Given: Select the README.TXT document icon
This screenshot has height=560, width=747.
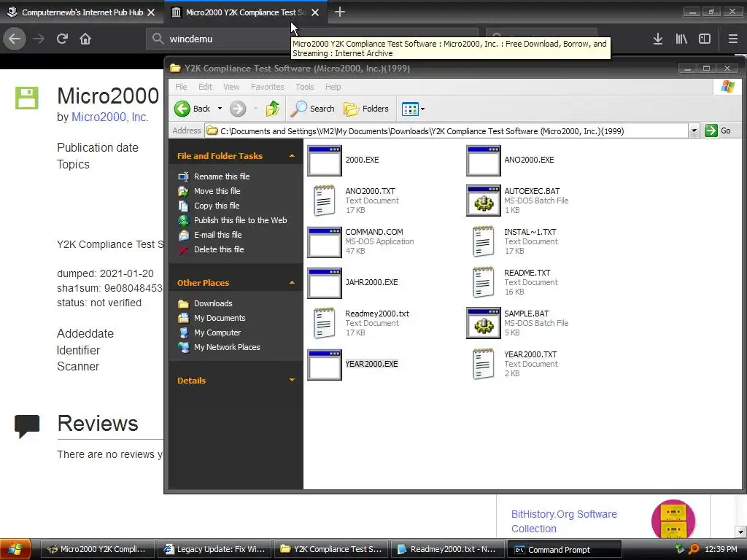Looking at the screenshot, I should [484, 283].
